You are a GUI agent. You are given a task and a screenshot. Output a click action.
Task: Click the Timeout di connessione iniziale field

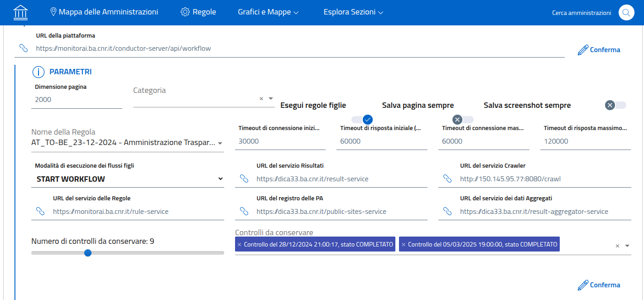pyautogui.click(x=280, y=141)
